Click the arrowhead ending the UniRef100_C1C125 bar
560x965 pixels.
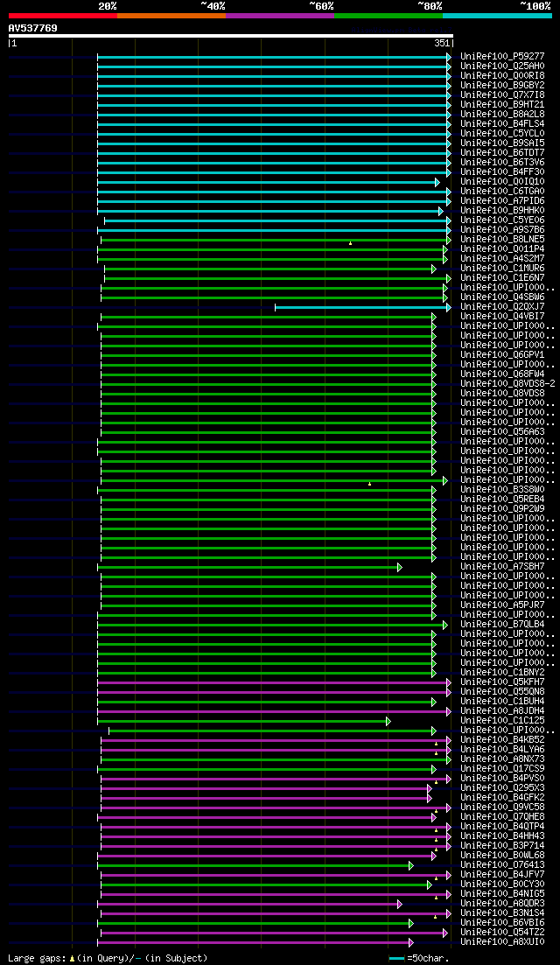[x=388, y=721]
